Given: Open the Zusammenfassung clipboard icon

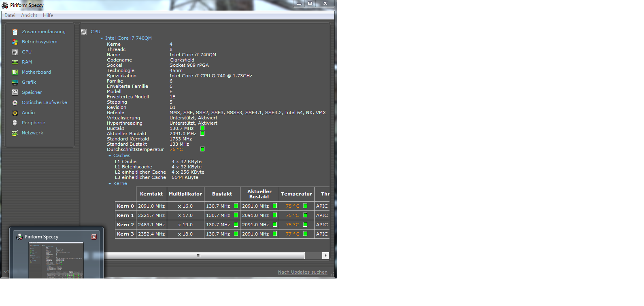Looking at the screenshot, I should [x=15, y=32].
